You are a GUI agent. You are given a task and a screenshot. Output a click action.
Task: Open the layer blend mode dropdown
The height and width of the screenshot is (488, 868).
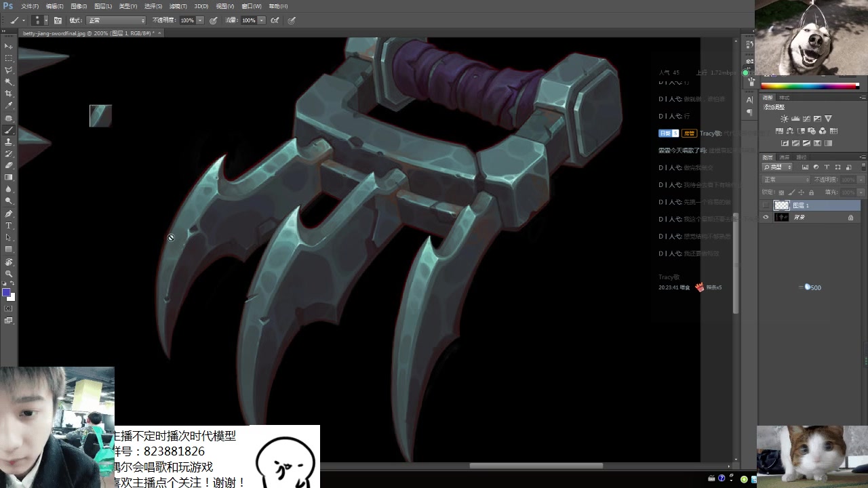pos(787,180)
